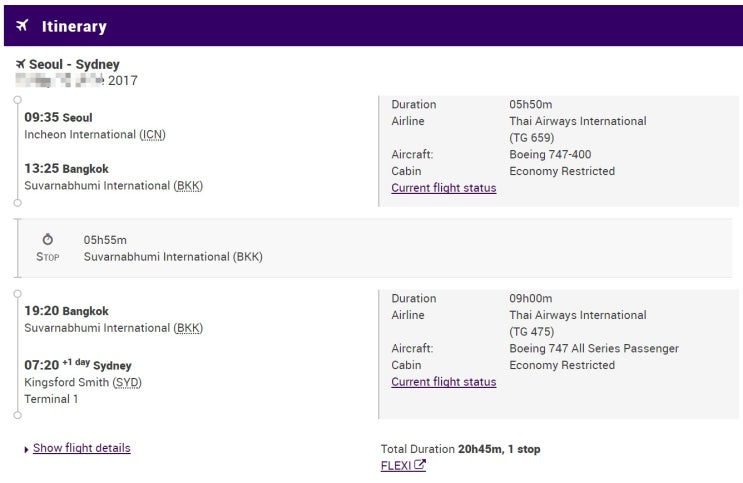Viewport: 743px width, 483px height.
Task: Click the external link icon next to FLEXI
Action: click(420, 465)
